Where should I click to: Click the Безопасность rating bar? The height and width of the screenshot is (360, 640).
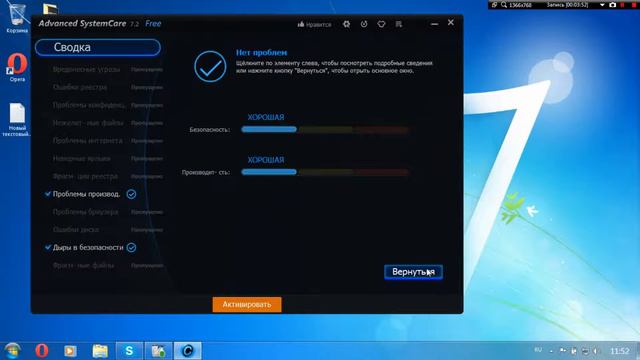point(325,129)
